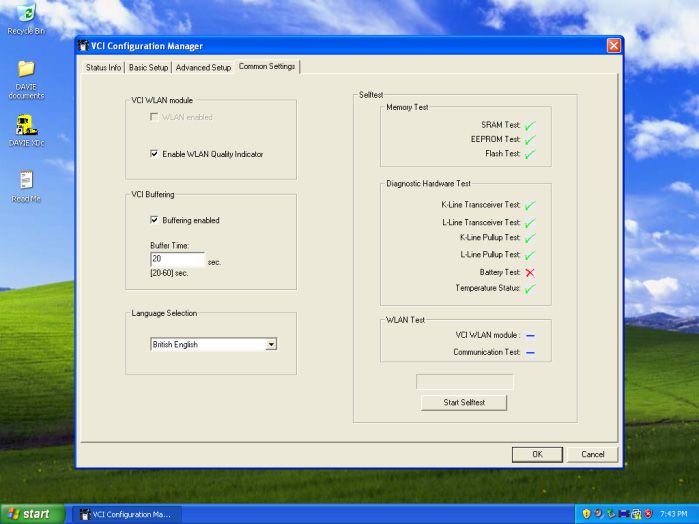Click the selftest progress bar
The image size is (699, 524).
pyautogui.click(x=464, y=382)
